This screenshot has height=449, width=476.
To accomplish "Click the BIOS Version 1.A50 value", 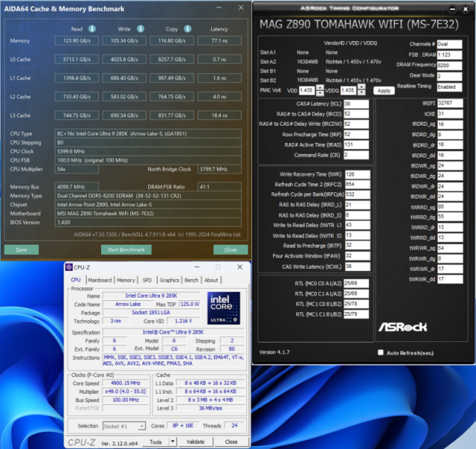I will click(148, 222).
